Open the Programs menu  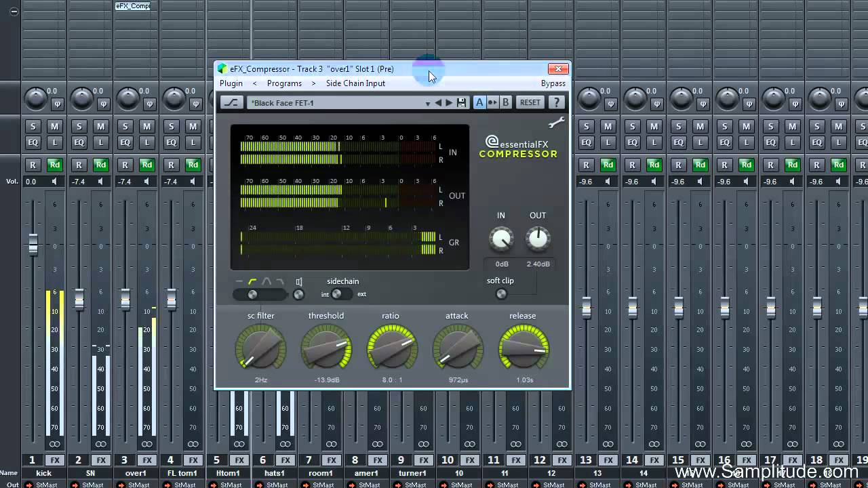pos(284,83)
